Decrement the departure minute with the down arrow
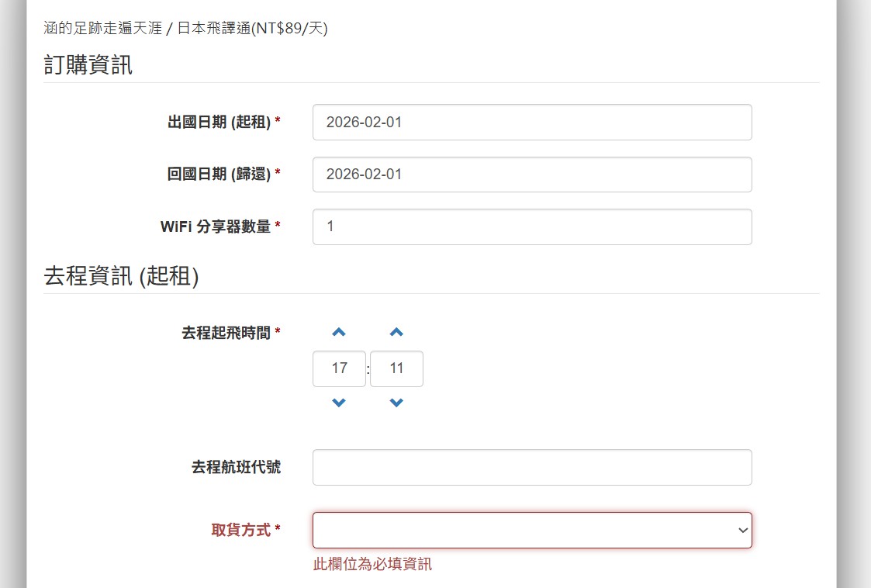The height and width of the screenshot is (588, 871). 396,403
